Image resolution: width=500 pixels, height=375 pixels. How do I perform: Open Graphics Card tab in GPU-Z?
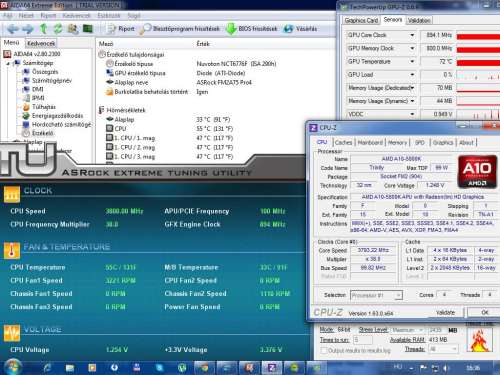(361, 20)
